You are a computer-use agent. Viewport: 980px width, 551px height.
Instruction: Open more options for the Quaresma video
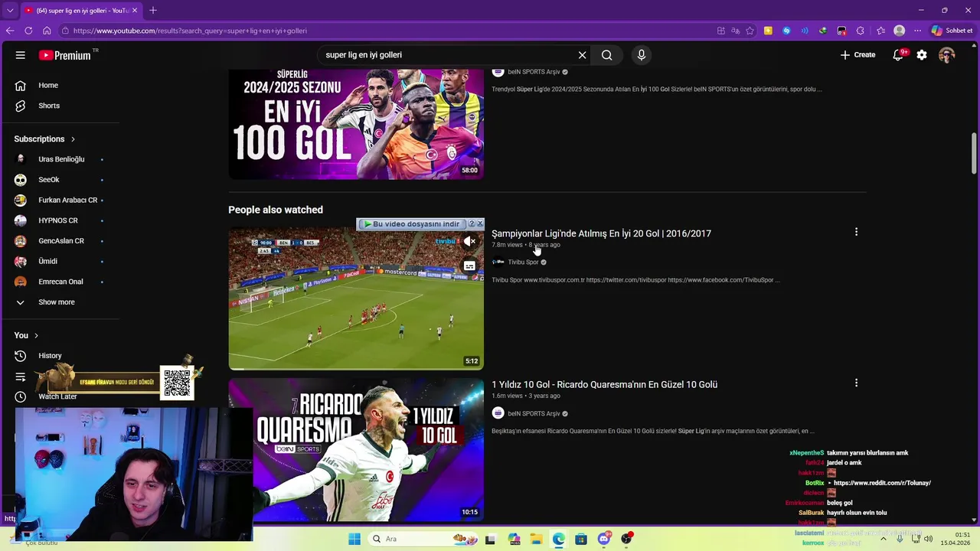(x=856, y=383)
